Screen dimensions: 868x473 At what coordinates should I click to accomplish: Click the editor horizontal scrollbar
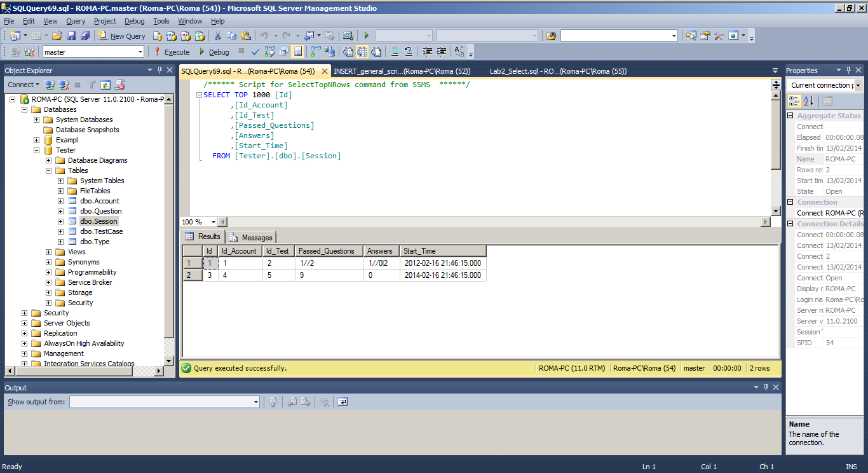(494, 222)
